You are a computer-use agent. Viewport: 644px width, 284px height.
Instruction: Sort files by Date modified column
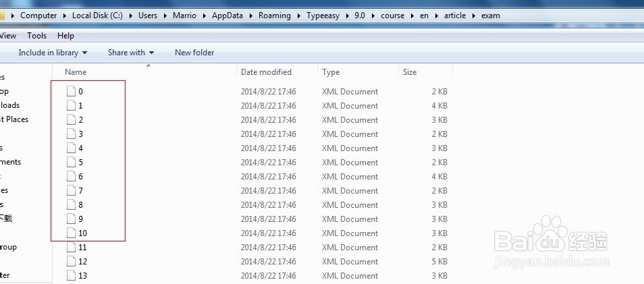266,72
